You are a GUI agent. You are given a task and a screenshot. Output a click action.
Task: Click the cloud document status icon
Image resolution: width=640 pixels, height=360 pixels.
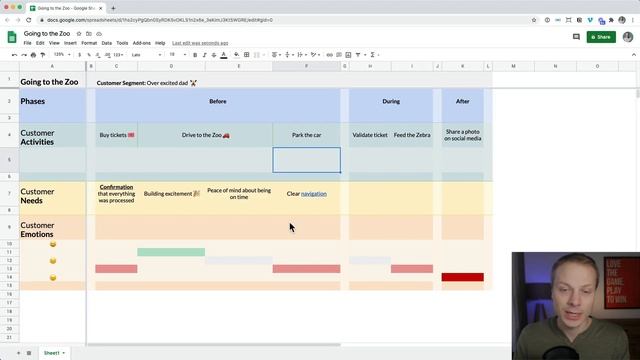tap(99, 34)
